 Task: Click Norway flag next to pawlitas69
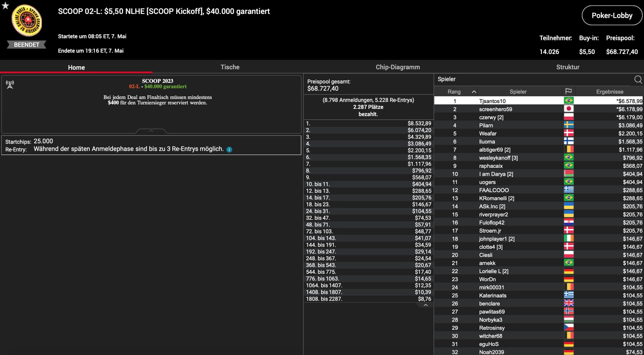tap(569, 311)
